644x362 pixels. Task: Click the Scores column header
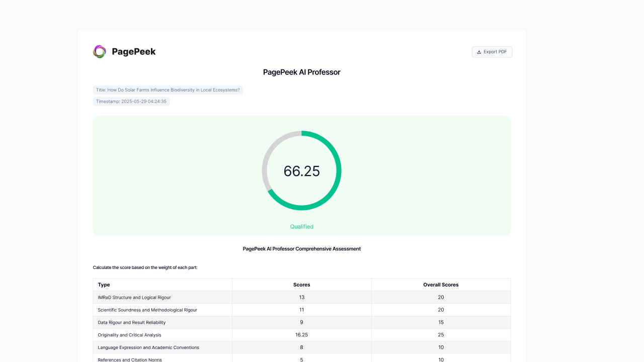[x=302, y=285]
